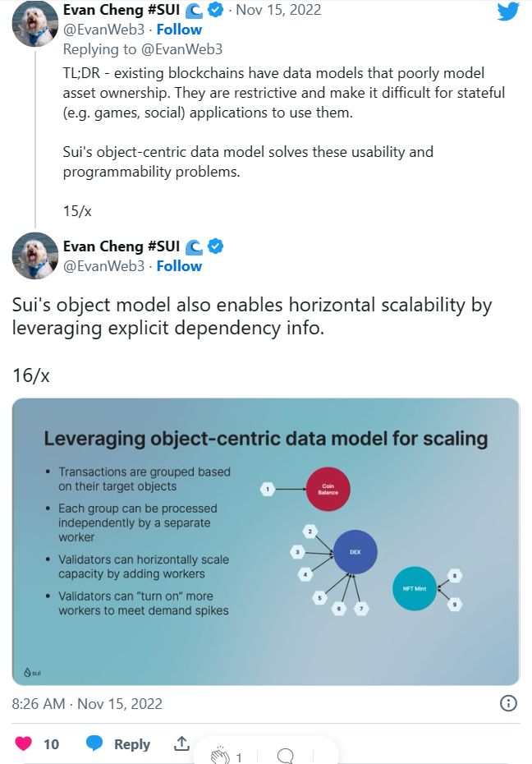Image resolution: width=532 pixels, height=764 pixels.
Task: Click the share upload icon
Action: (181, 743)
